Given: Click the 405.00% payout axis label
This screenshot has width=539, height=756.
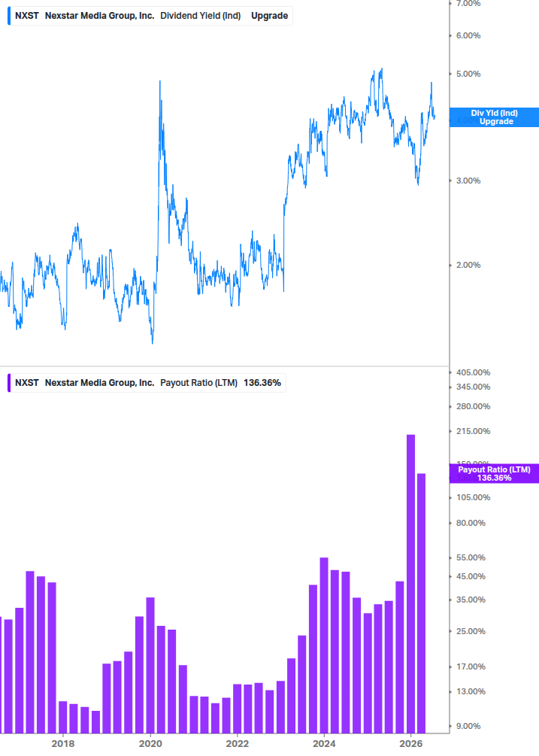Looking at the screenshot, I should coord(473,372).
